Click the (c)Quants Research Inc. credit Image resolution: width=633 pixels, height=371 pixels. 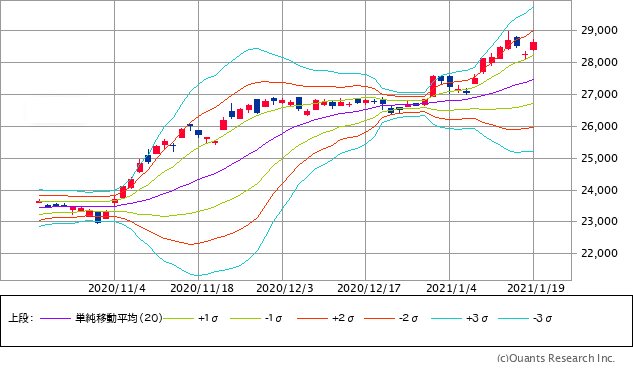click(x=556, y=358)
